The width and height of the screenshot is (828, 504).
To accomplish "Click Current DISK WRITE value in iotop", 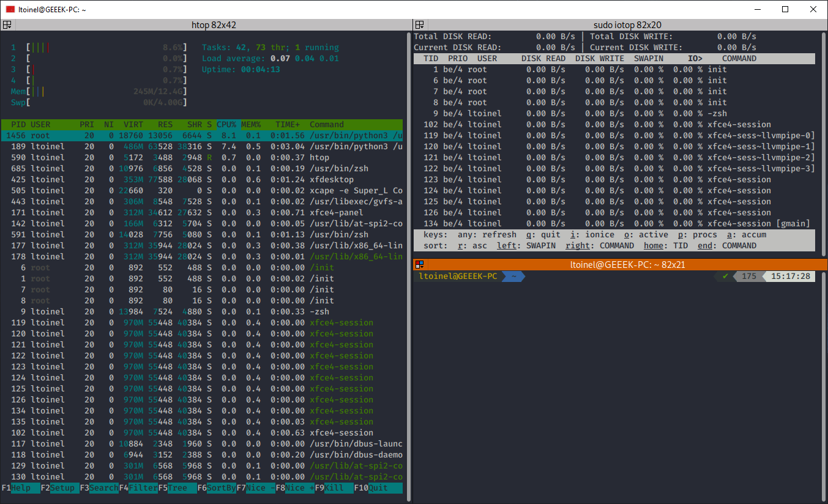I will pos(737,47).
